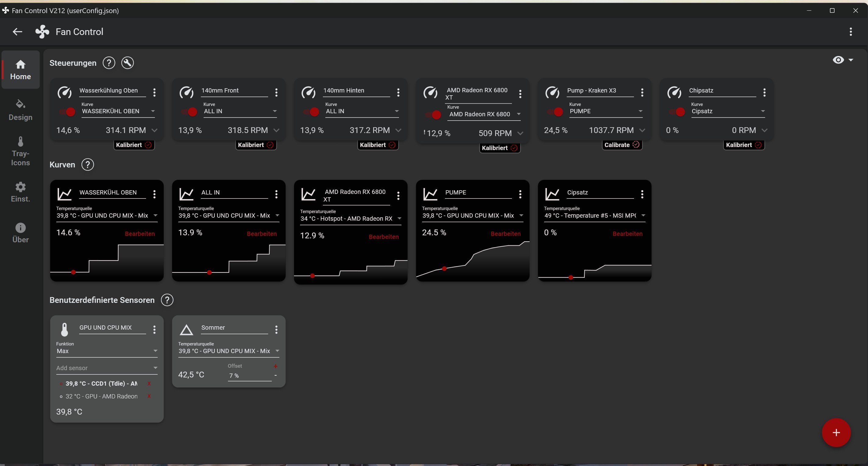Open help for the Kurven section
Viewport: 868px width, 466px height.
click(88, 164)
